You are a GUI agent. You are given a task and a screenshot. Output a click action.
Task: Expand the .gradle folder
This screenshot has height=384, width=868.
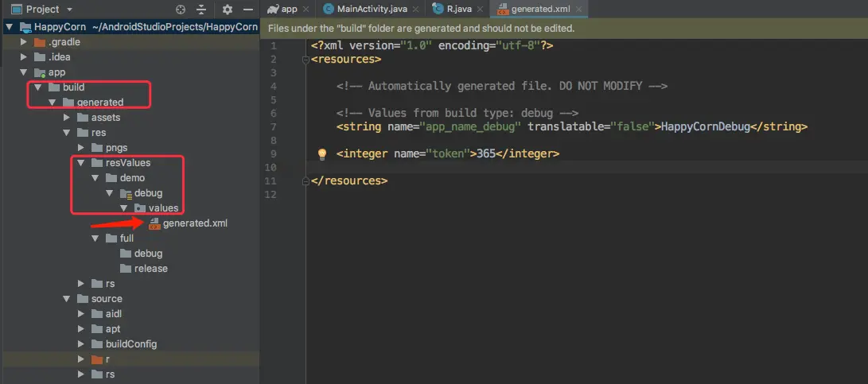[23, 42]
